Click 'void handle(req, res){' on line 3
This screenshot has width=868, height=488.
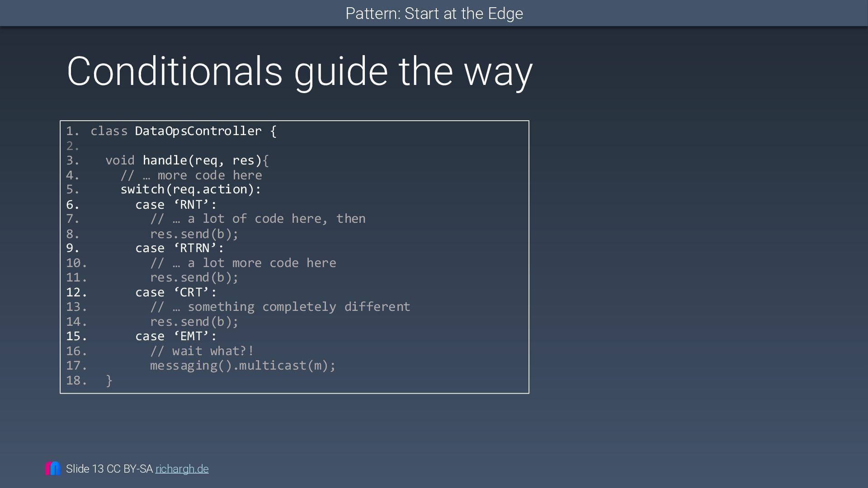[x=187, y=160]
